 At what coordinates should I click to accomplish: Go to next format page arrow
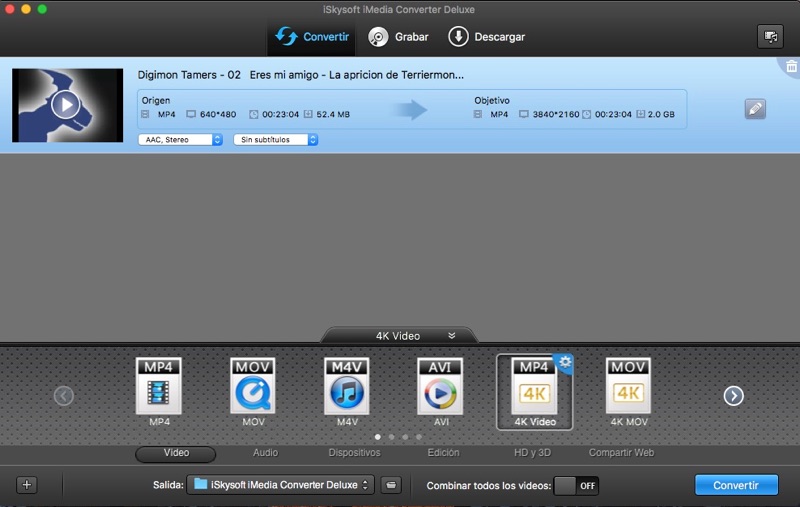click(x=734, y=395)
